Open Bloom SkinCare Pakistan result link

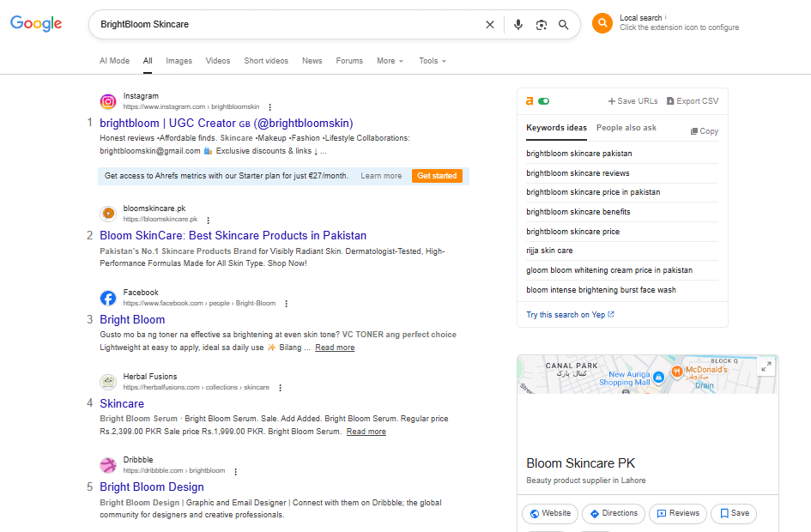[233, 235]
